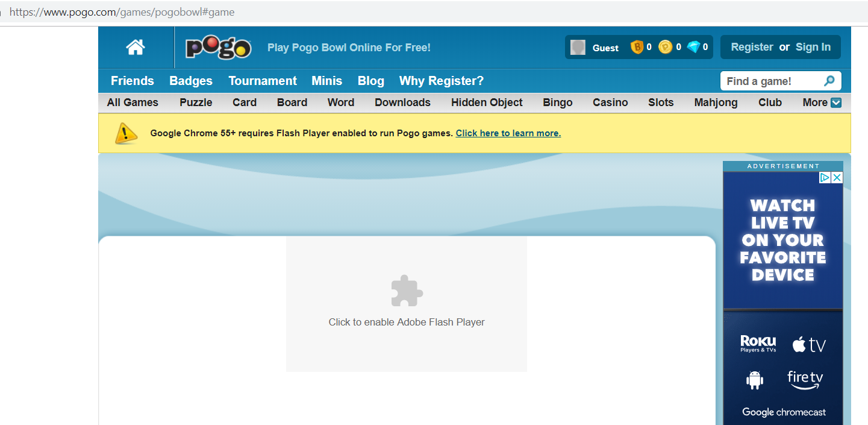868x425 pixels.
Task: Click the yellow warning triangle icon
Action: click(x=126, y=133)
